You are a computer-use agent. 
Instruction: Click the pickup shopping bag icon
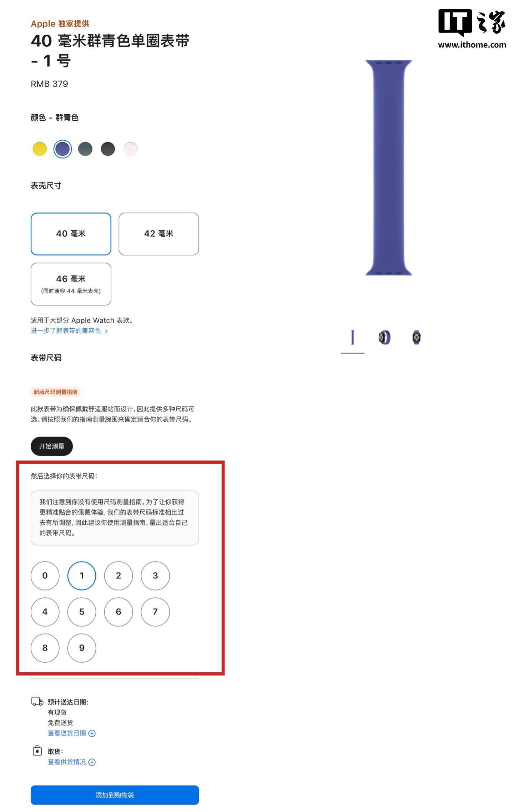[37, 751]
